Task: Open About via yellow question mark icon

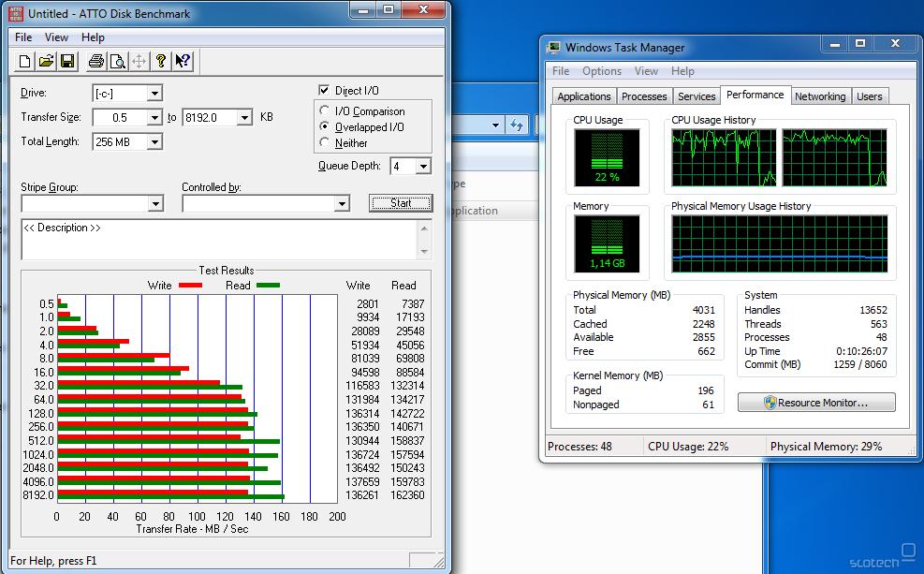Action: [x=160, y=61]
